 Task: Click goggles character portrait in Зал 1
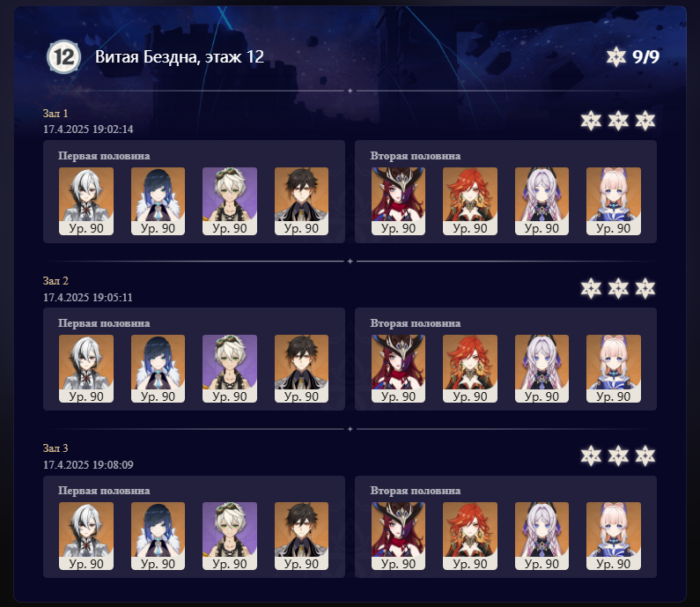(230, 201)
